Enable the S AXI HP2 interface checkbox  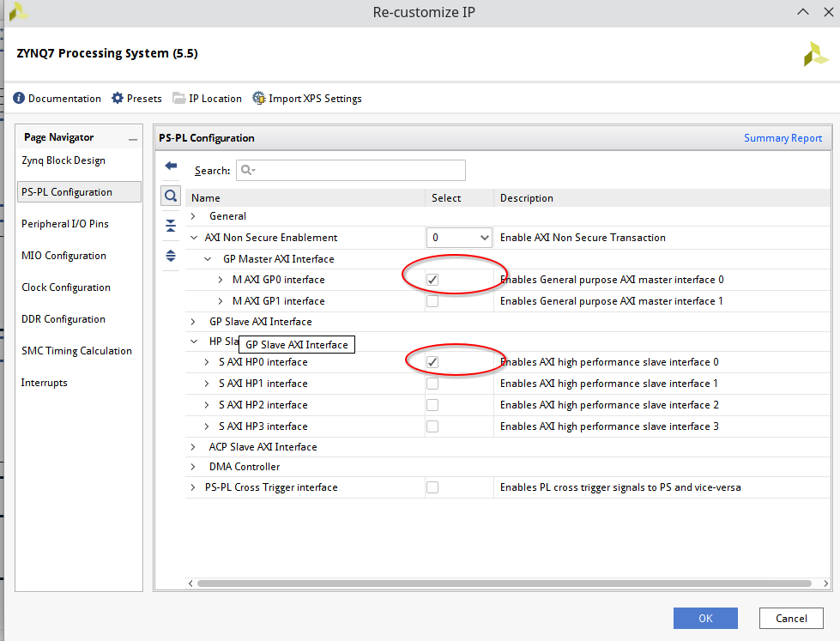[432, 405]
